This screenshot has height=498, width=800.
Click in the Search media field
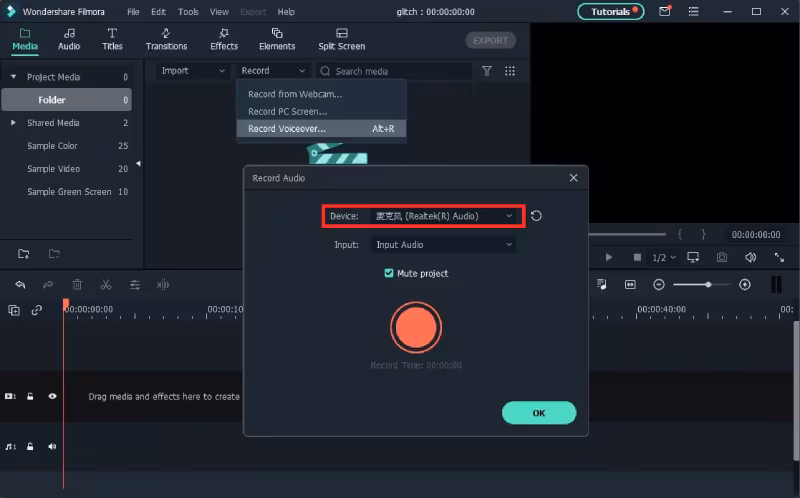click(394, 71)
